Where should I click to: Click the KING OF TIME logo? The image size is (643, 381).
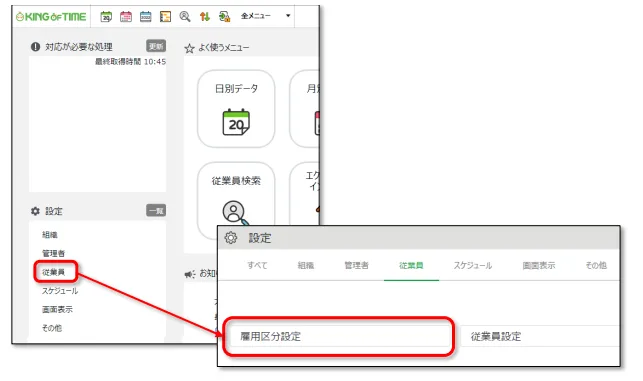[51, 17]
